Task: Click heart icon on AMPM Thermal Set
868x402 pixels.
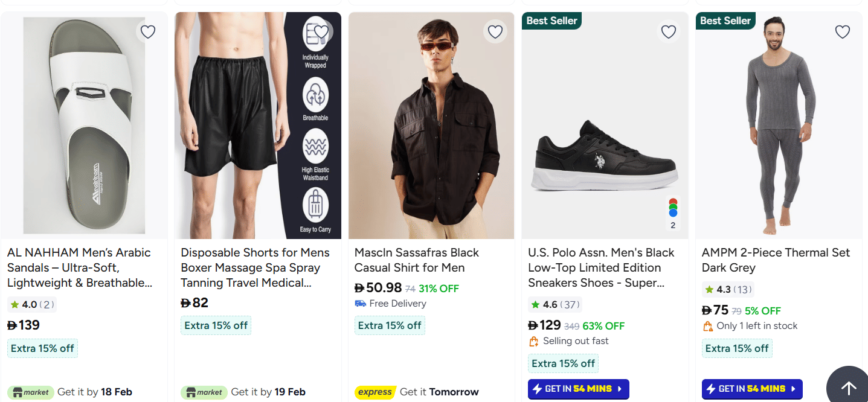Action: 843,31
